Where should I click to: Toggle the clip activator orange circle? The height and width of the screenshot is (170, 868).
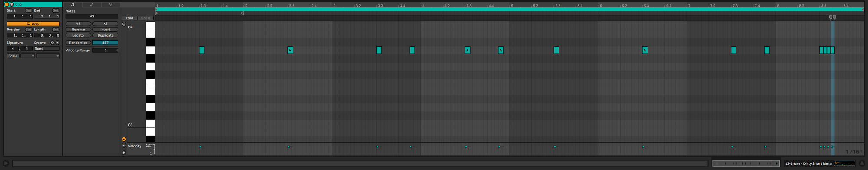click(7, 4)
